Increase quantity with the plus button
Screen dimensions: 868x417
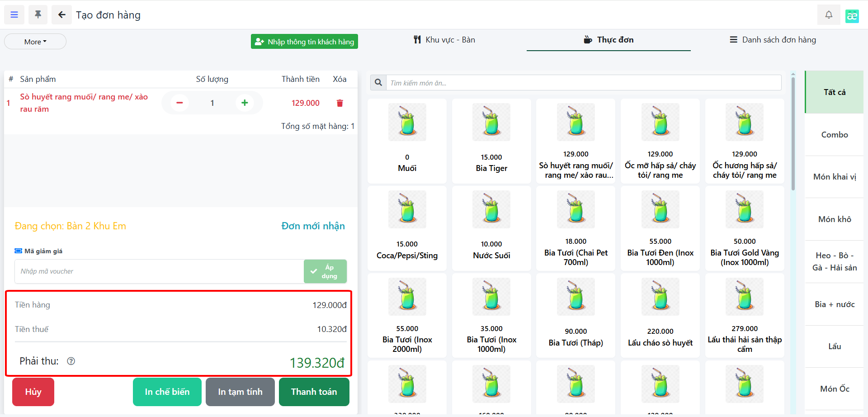(x=245, y=103)
